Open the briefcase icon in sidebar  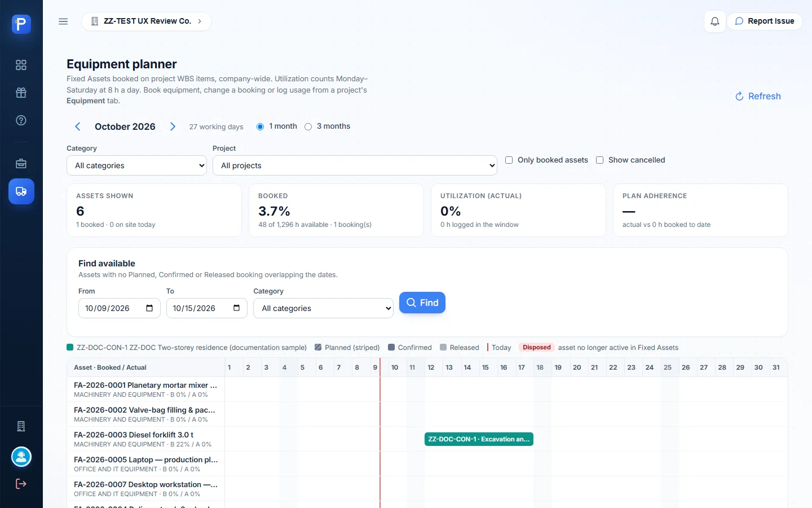pyautogui.click(x=21, y=164)
